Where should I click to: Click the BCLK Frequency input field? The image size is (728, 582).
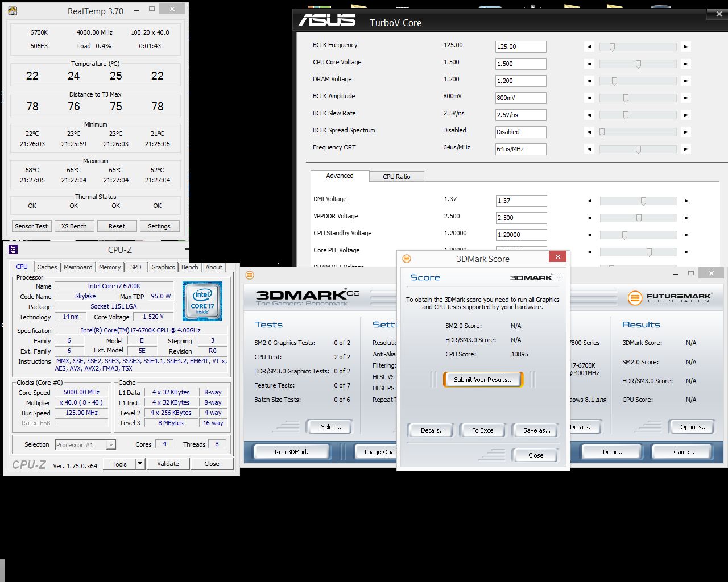[520, 47]
